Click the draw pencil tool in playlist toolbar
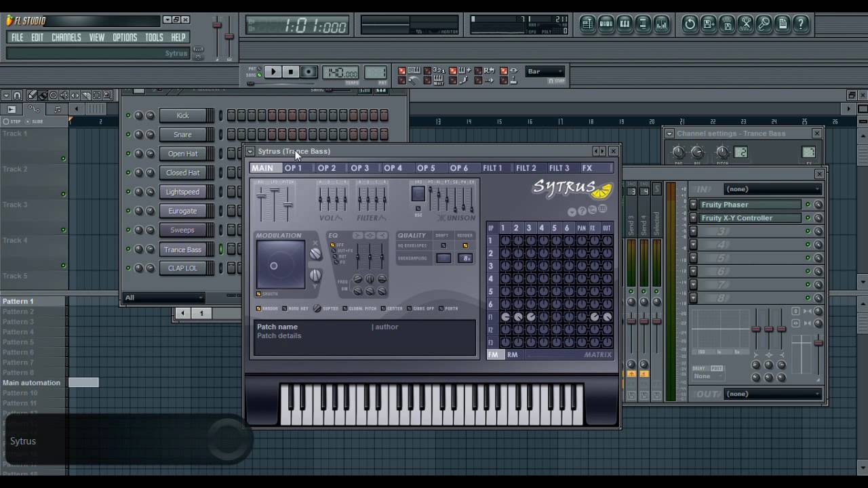Viewport: 868px width, 488px height. coord(31,96)
